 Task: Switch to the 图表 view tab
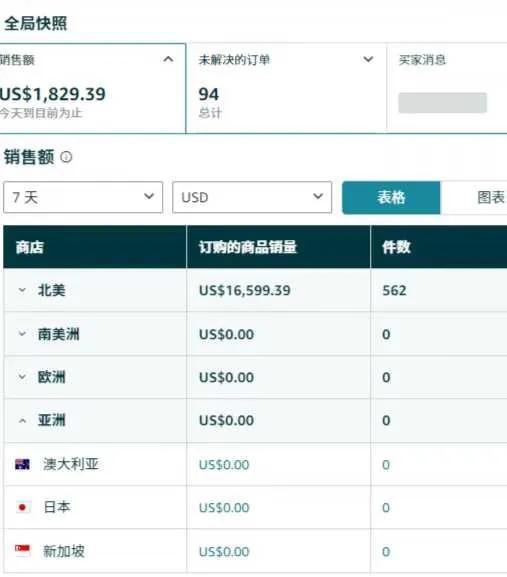click(x=474, y=198)
